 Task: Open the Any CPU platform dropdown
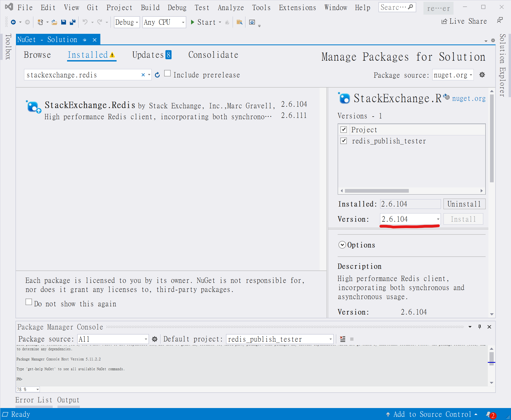pyautogui.click(x=164, y=22)
